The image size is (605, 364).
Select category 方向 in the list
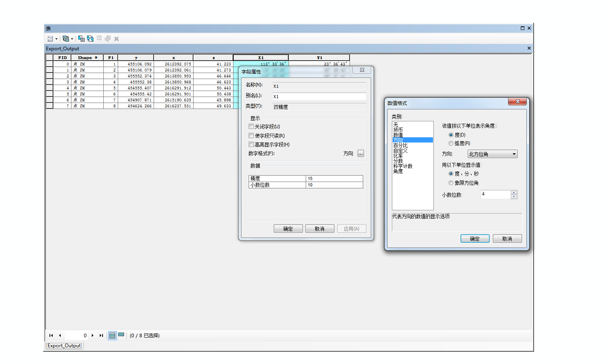(x=413, y=140)
